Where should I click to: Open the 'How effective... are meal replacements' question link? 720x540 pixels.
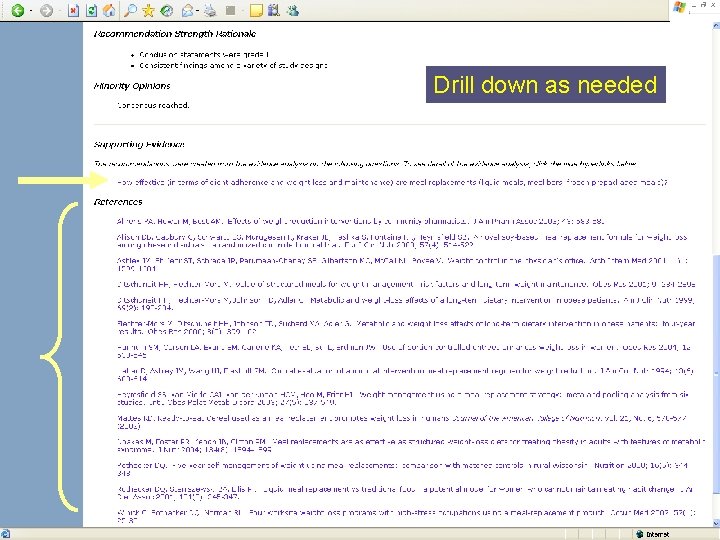click(x=392, y=182)
